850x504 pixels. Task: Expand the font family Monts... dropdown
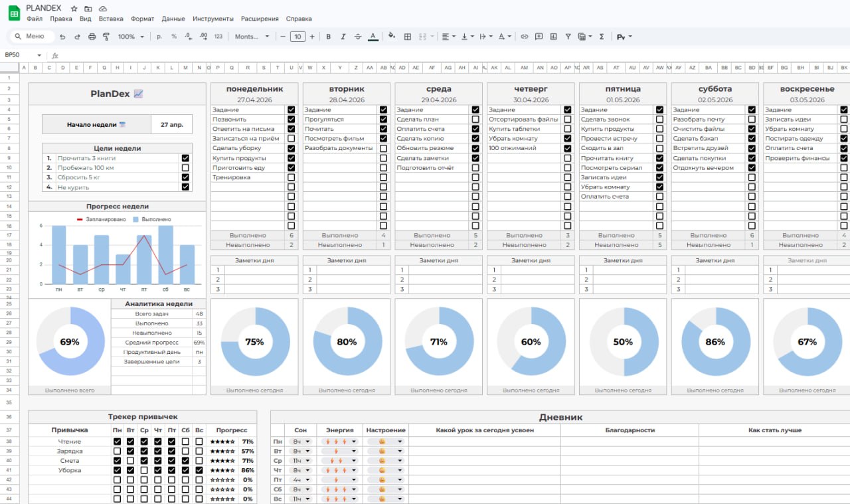(252, 37)
